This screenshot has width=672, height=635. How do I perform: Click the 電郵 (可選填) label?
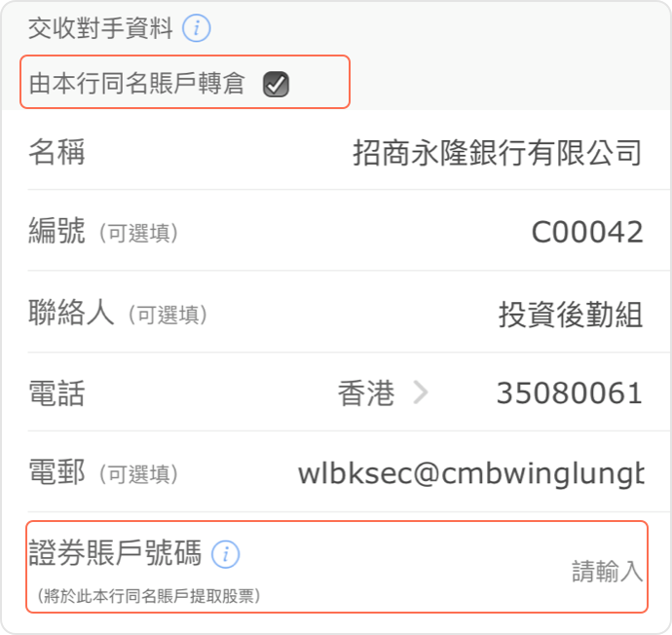(103, 472)
